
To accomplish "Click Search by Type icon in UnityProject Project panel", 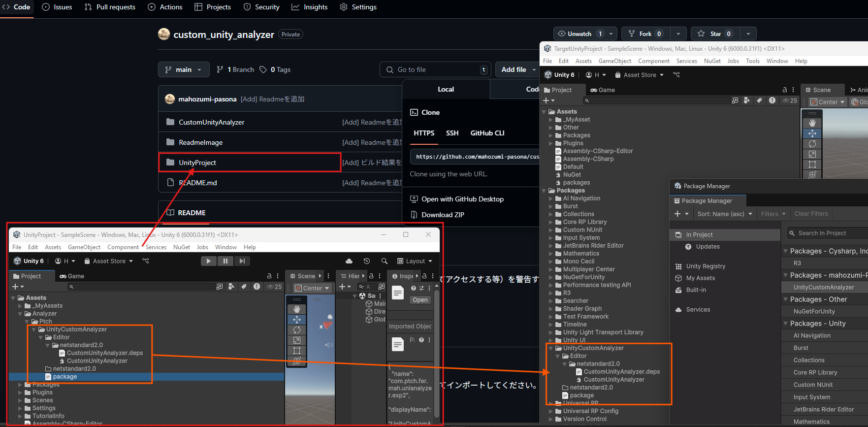I will click(x=231, y=287).
